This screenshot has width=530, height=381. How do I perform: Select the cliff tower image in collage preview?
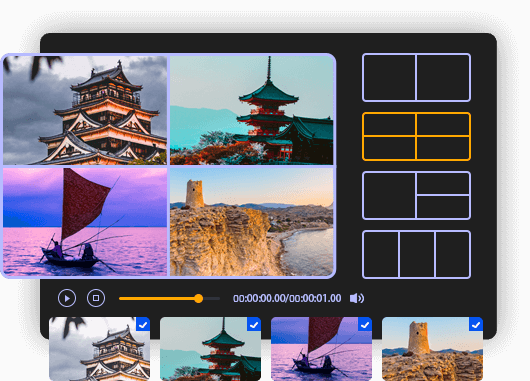coord(251,222)
